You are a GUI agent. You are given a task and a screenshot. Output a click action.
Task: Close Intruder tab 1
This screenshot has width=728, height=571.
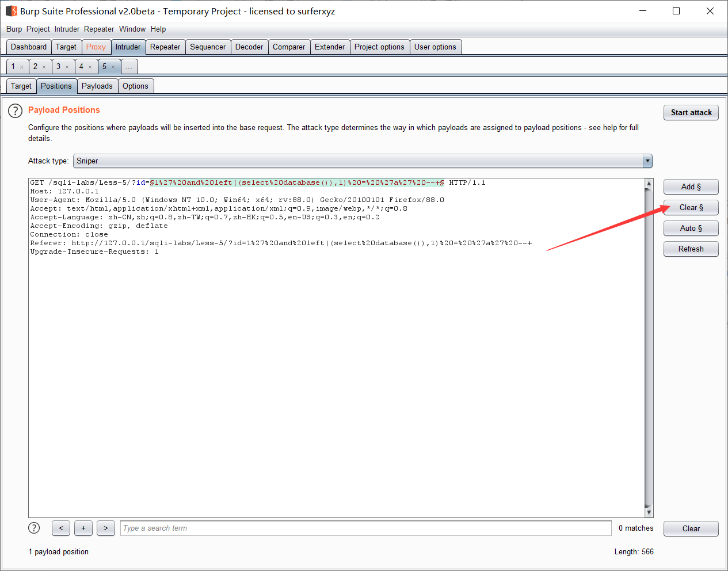click(x=22, y=67)
